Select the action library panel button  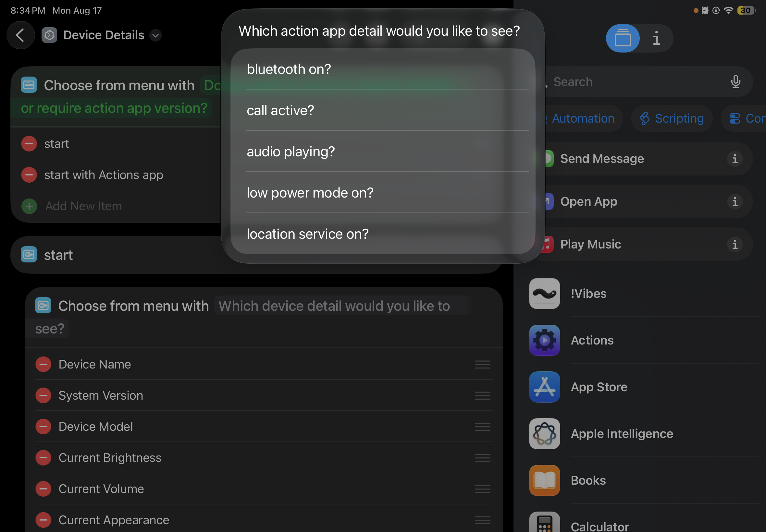(622, 38)
